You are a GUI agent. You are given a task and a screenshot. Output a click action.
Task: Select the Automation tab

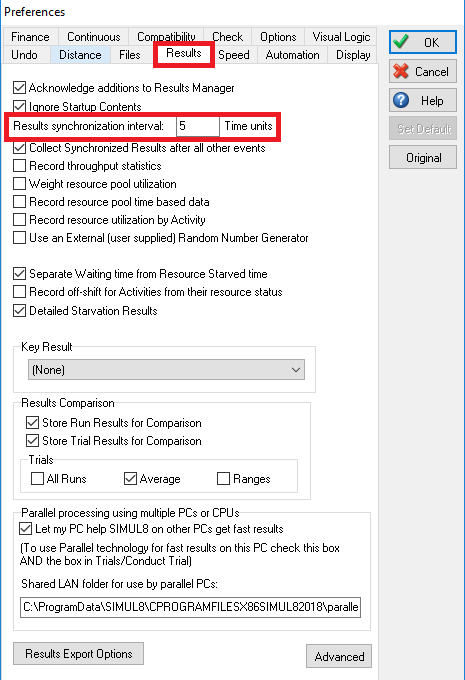click(292, 55)
